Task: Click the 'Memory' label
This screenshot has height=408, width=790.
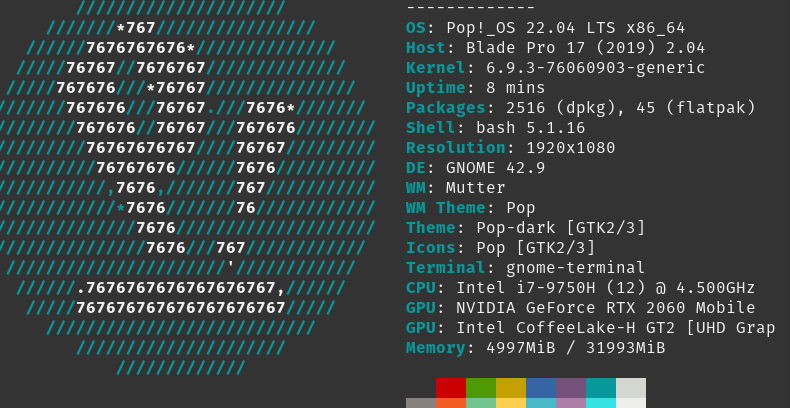Action: pyautogui.click(x=436, y=348)
